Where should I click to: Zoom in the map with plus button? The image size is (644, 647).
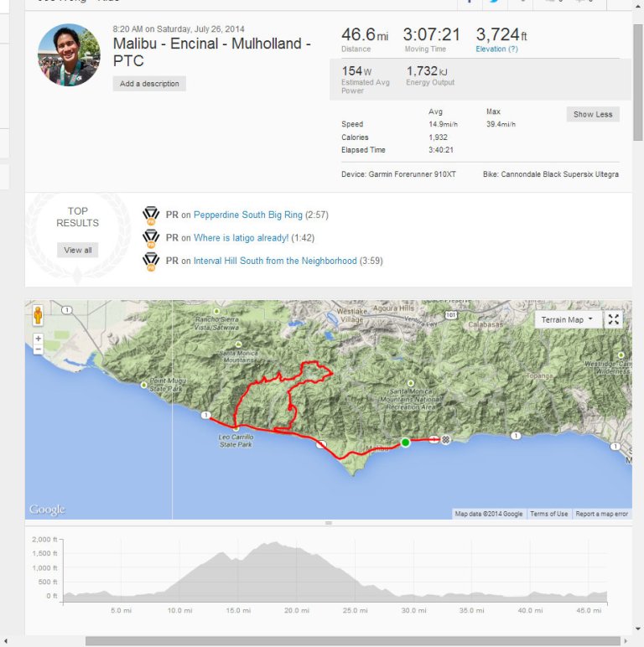(x=38, y=339)
